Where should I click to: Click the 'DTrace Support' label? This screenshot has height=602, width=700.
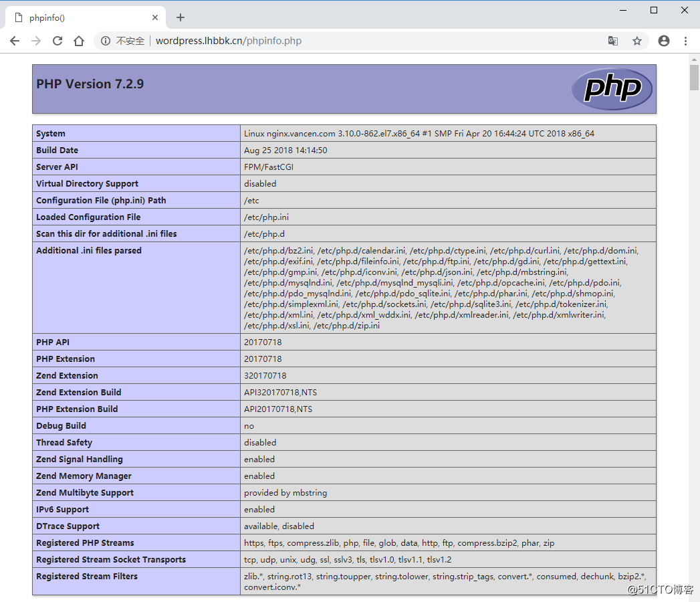point(68,526)
